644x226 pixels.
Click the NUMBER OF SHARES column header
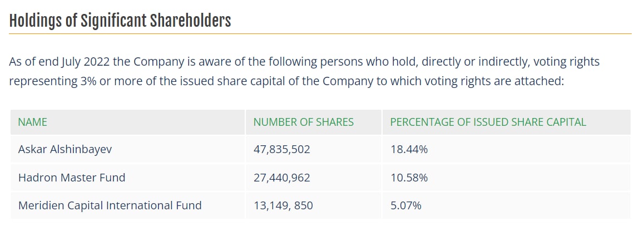point(303,122)
